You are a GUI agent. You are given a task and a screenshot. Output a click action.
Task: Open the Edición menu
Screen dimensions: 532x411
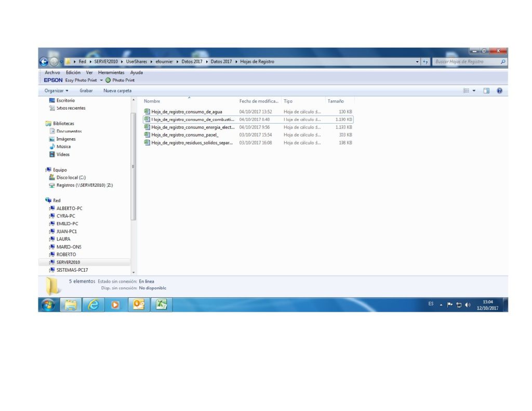point(73,72)
